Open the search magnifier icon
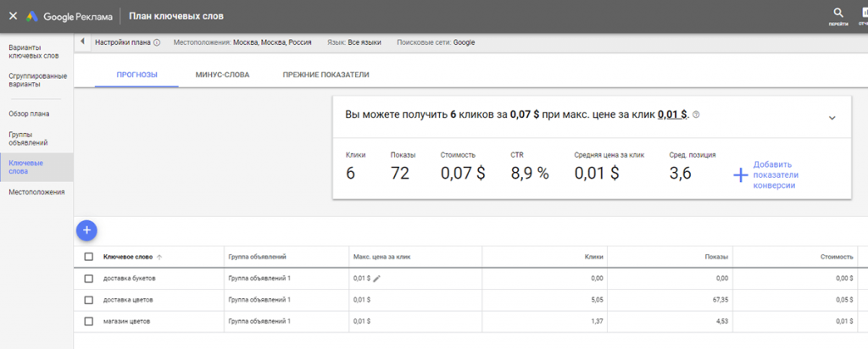This screenshot has height=349, width=868. coord(837,13)
